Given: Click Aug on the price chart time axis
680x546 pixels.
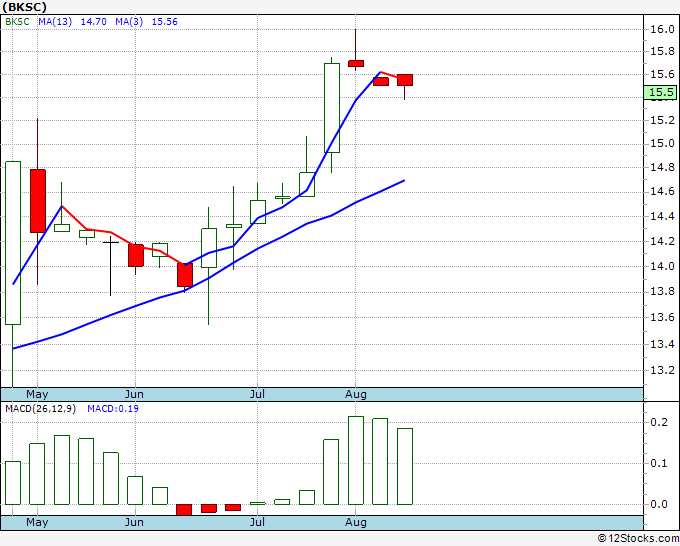Looking at the screenshot, I should [x=356, y=395].
